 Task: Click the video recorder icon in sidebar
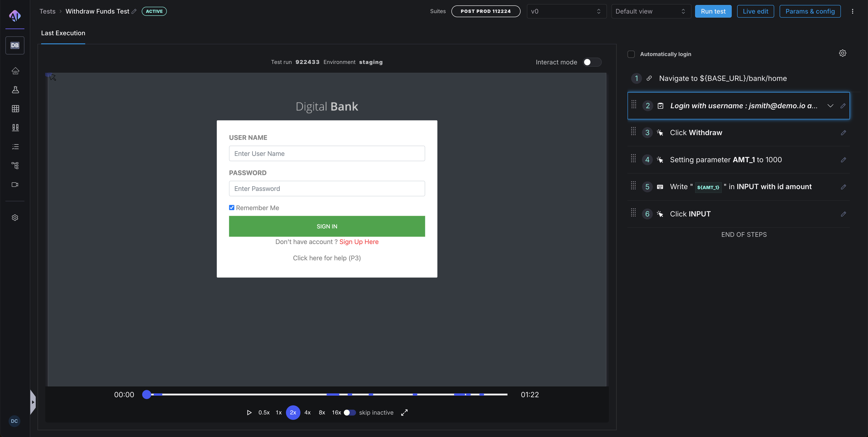click(15, 185)
